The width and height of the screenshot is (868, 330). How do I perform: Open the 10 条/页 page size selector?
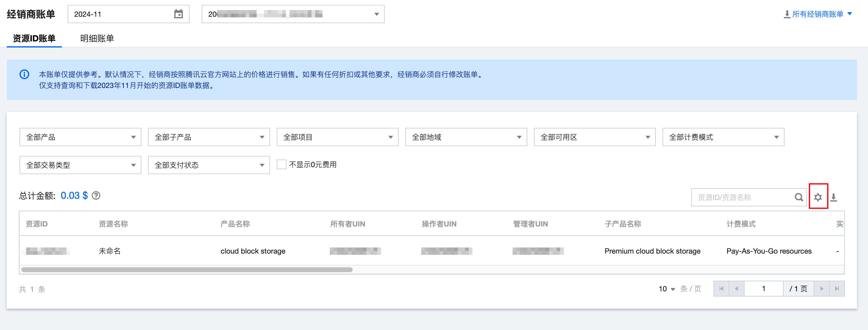(667, 289)
